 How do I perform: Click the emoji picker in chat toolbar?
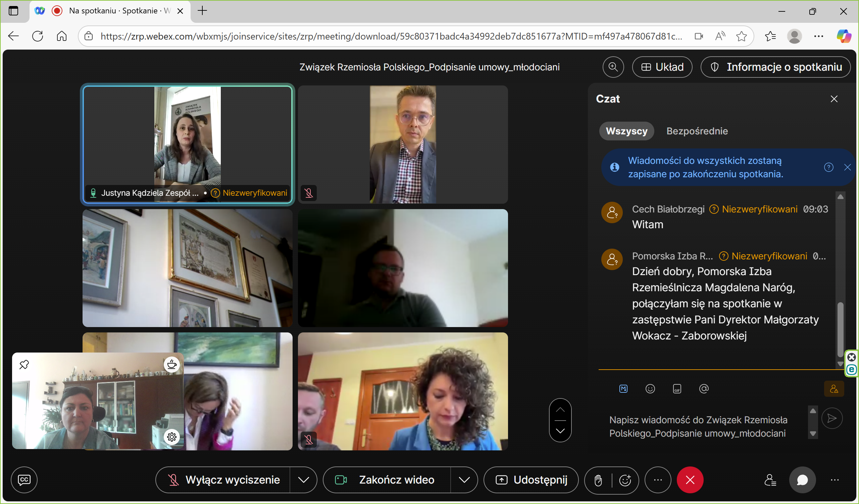(650, 389)
